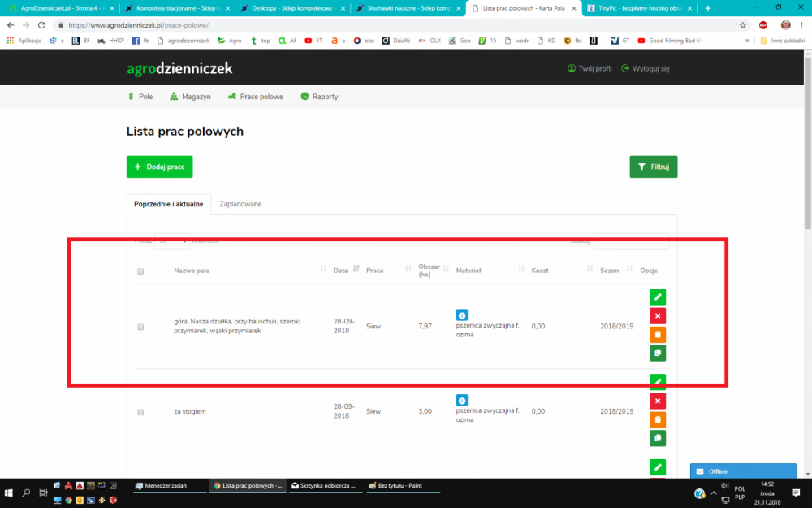812x508 pixels.
Task: Select the 'za stogiem' row checkbox
Action: pyautogui.click(x=140, y=412)
